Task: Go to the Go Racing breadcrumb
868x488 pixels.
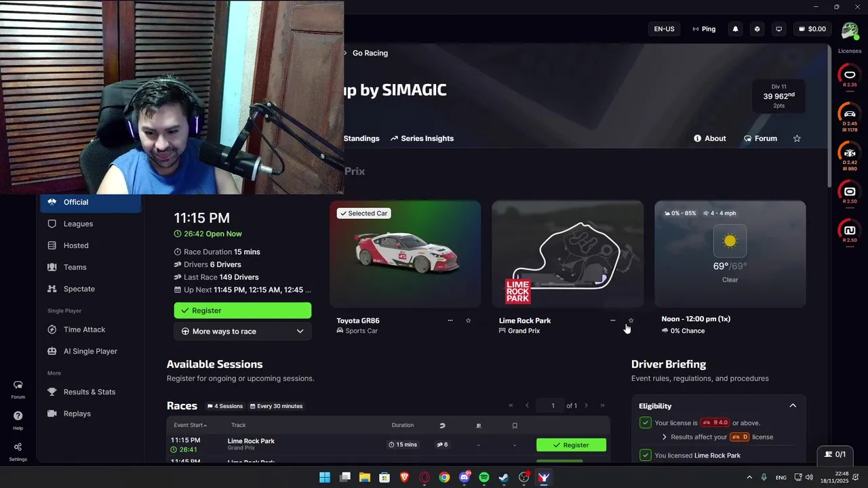Action: pyautogui.click(x=370, y=53)
